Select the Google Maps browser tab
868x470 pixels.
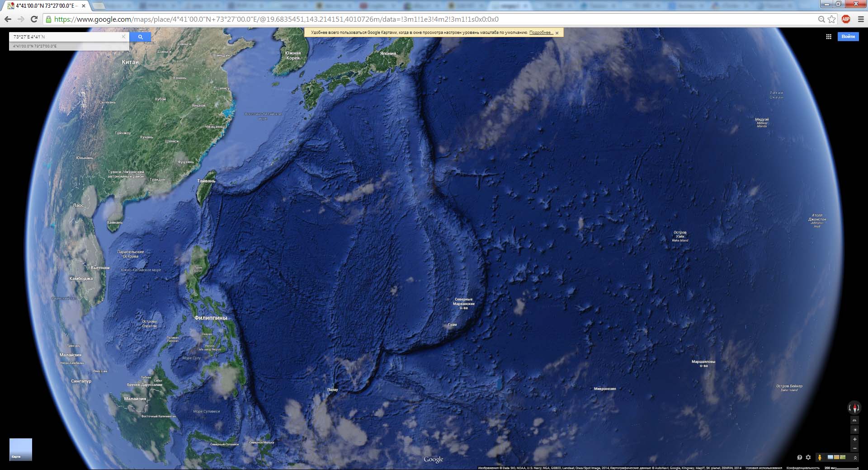coord(45,6)
